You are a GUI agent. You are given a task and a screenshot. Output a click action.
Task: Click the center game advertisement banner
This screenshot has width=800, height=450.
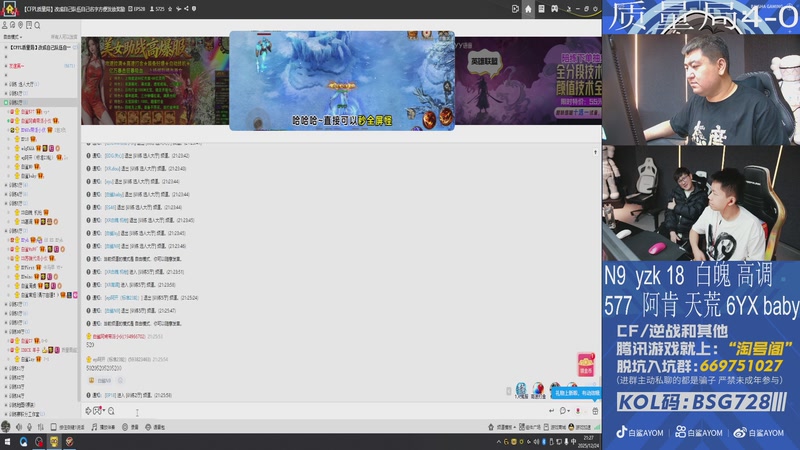point(342,81)
